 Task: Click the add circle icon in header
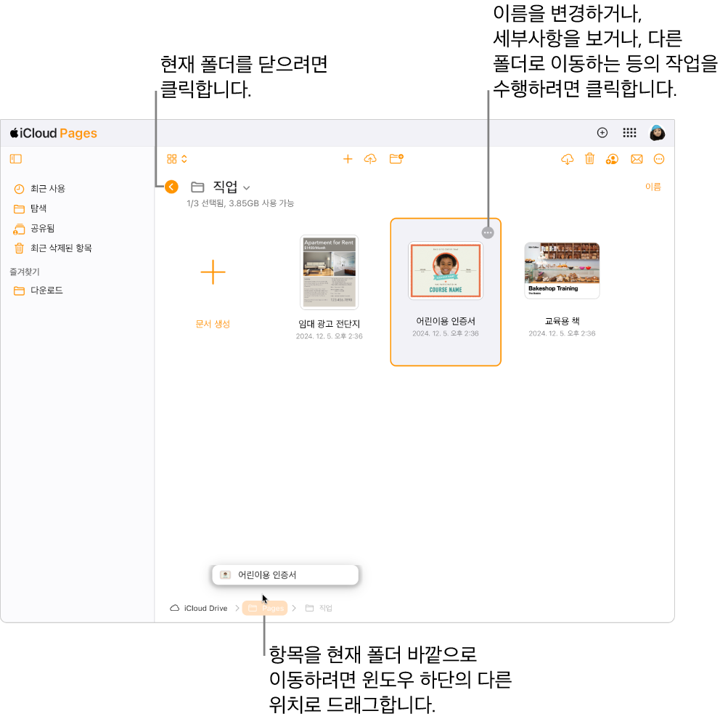tap(602, 133)
